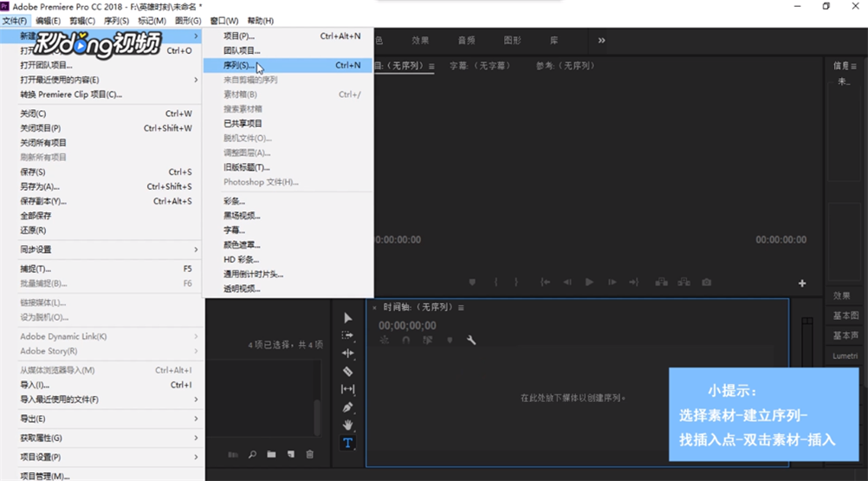The width and height of the screenshot is (868, 481).
Task: Open the 字幕: (无字幕) panel tab
Action: point(480,66)
